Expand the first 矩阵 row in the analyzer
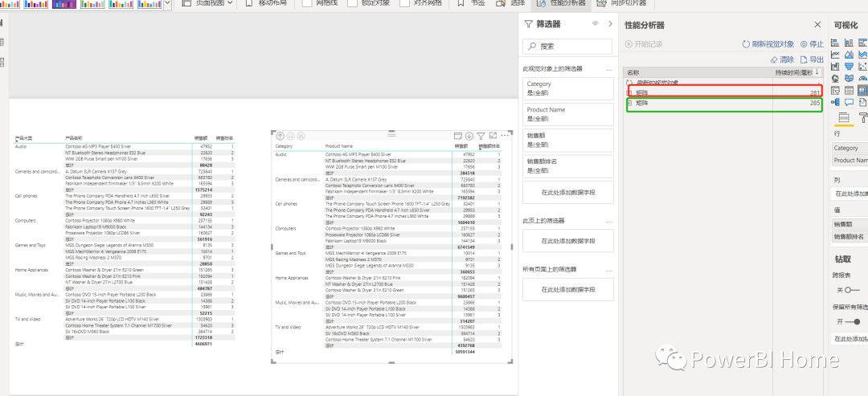 click(628, 92)
